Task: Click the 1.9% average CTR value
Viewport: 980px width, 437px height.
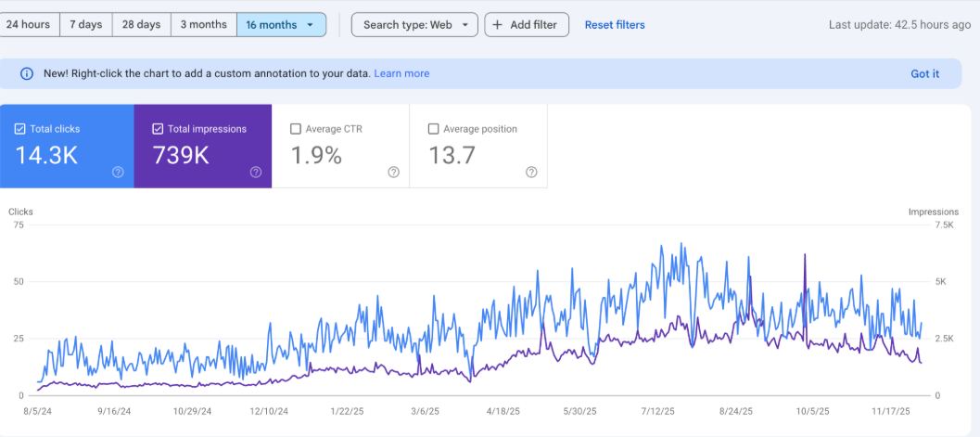Action: (316, 155)
